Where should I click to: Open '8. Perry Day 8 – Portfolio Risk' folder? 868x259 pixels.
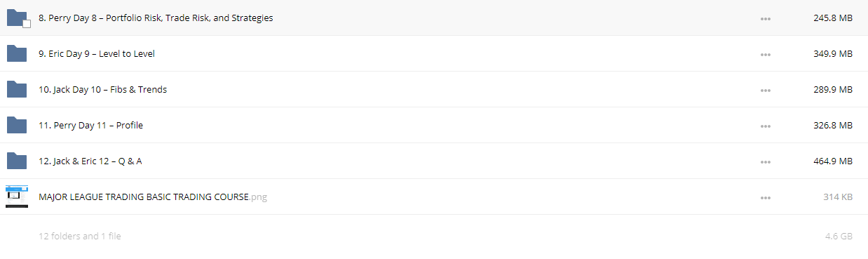coord(156,18)
